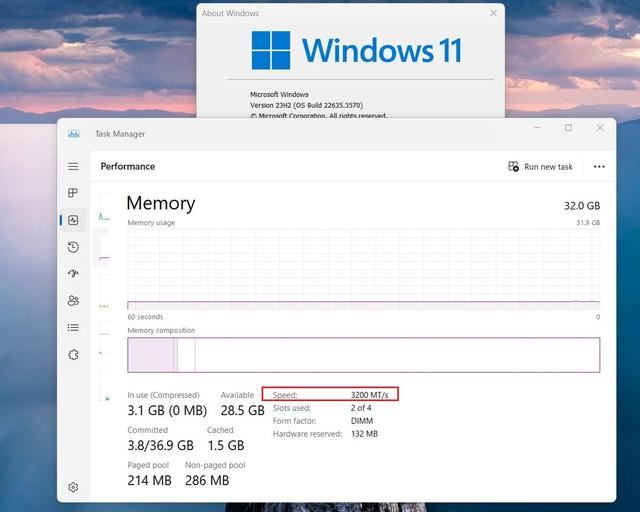Viewport: 640px width, 512px height.
Task: Select the Performance page icon
Action: [x=73, y=220]
